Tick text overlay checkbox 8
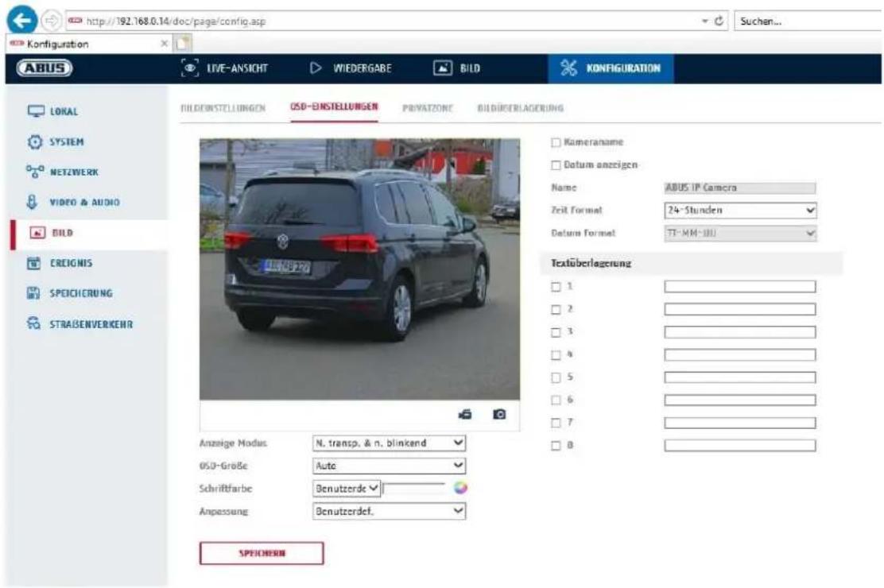The width and height of the screenshot is (884, 588). pyautogui.click(x=556, y=446)
